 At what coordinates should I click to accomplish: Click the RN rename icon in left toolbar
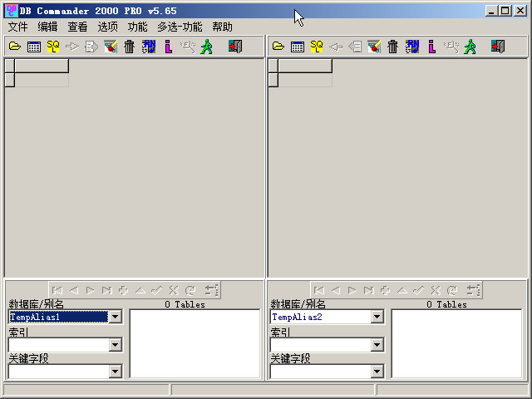(x=149, y=47)
